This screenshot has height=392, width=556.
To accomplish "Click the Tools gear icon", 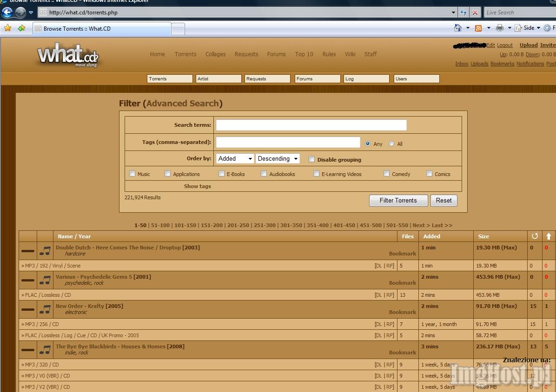I will [x=547, y=27].
